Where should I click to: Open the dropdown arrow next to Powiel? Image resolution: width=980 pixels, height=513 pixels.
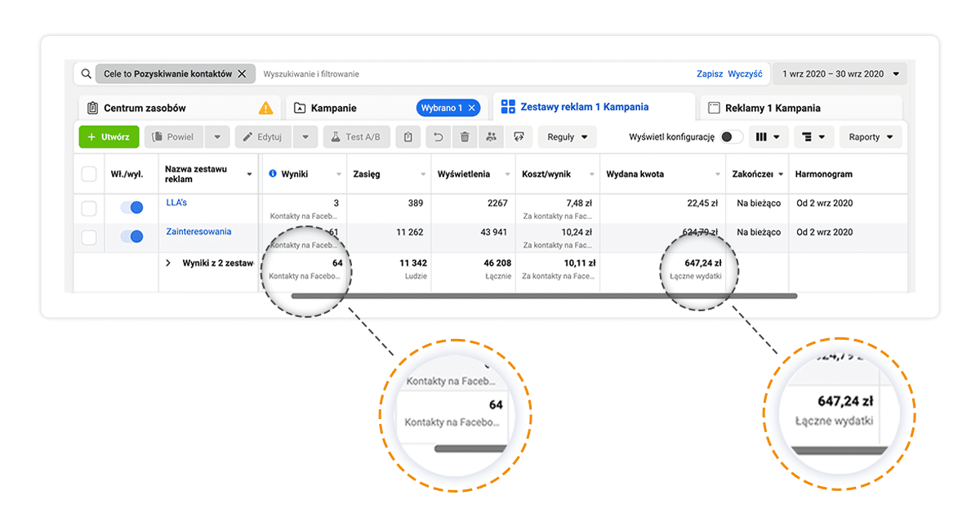pyautogui.click(x=217, y=136)
